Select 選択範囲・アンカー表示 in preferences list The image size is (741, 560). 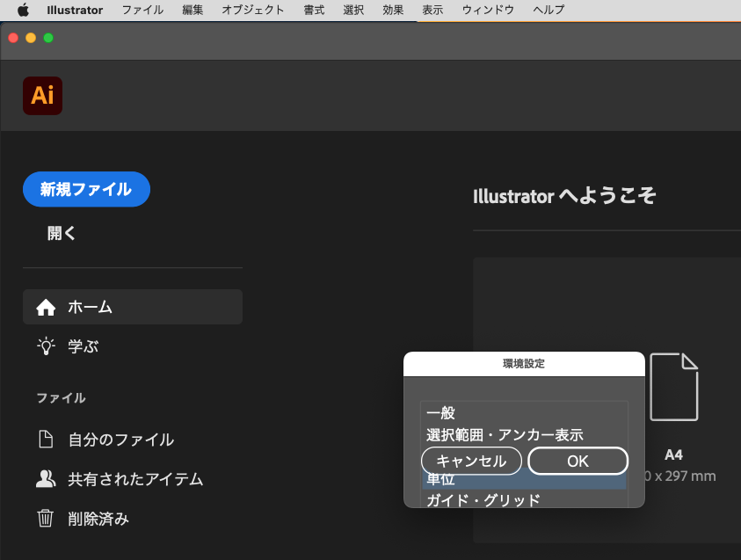[x=524, y=435]
